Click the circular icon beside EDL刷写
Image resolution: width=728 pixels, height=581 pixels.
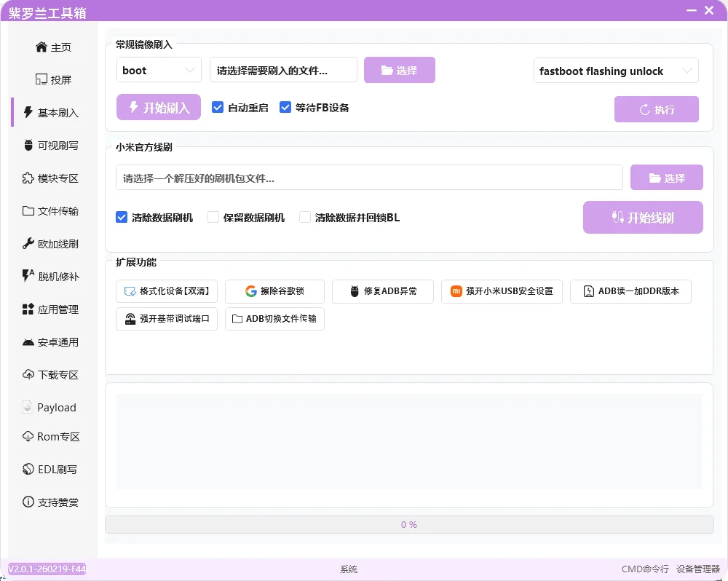pyautogui.click(x=28, y=469)
